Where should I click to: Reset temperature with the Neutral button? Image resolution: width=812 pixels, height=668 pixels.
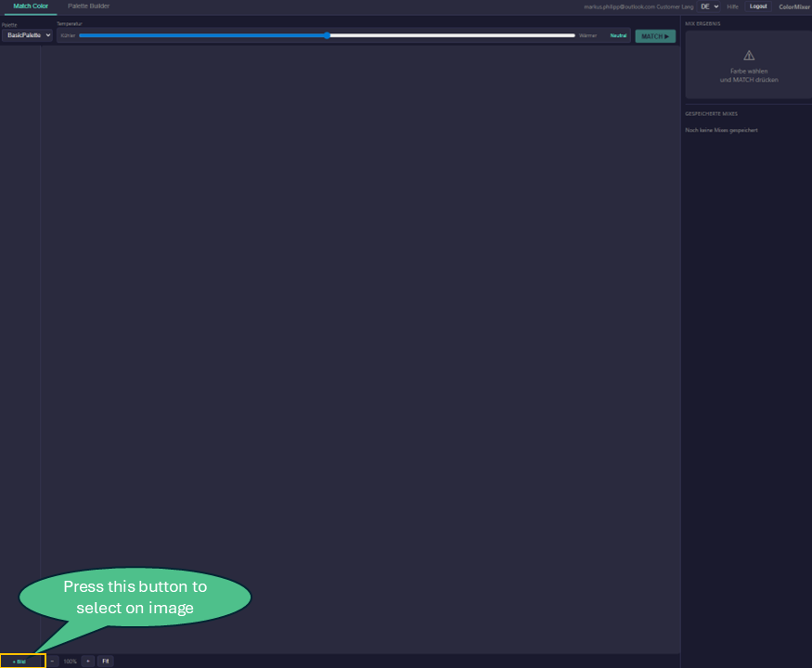pyautogui.click(x=618, y=35)
